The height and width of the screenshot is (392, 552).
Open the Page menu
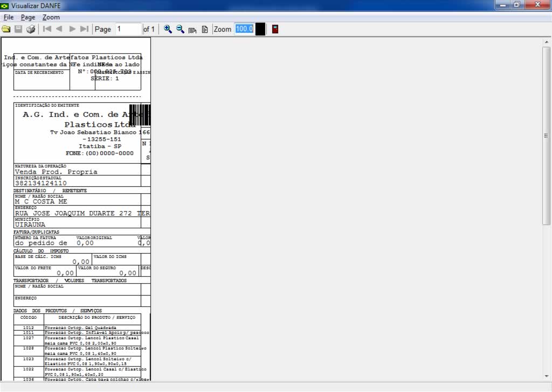(28, 17)
